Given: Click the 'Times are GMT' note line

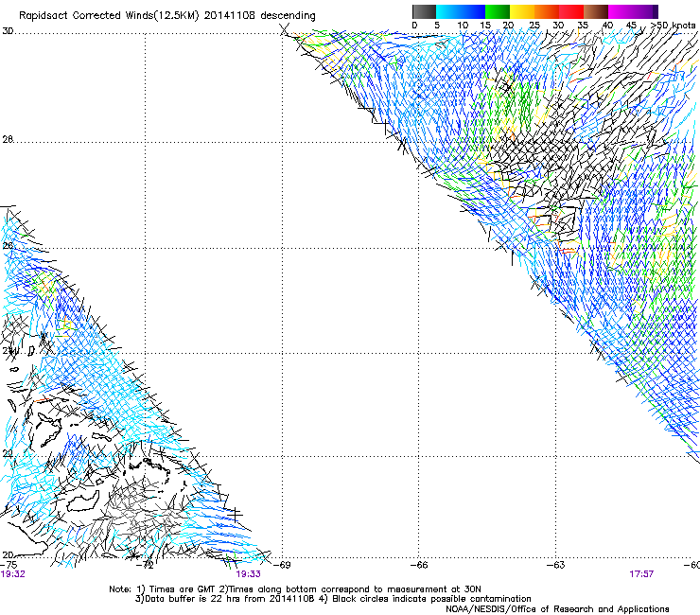Looking at the screenshot, I should click(294, 589).
